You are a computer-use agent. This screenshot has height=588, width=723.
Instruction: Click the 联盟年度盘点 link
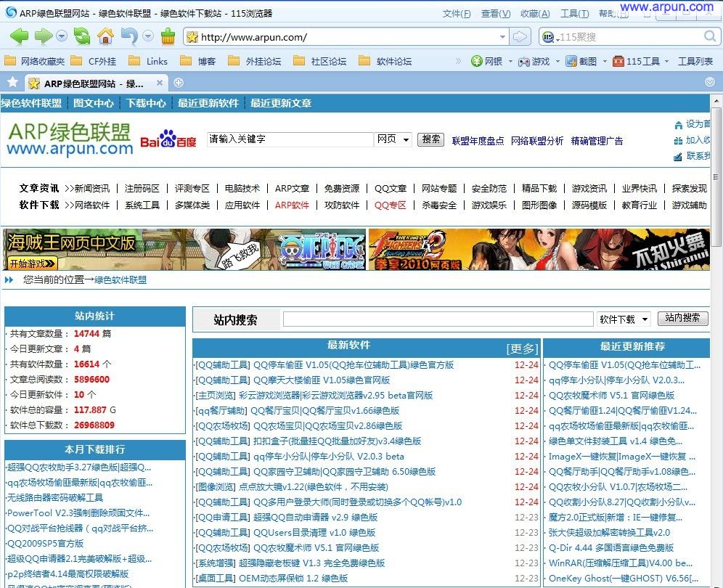click(478, 141)
